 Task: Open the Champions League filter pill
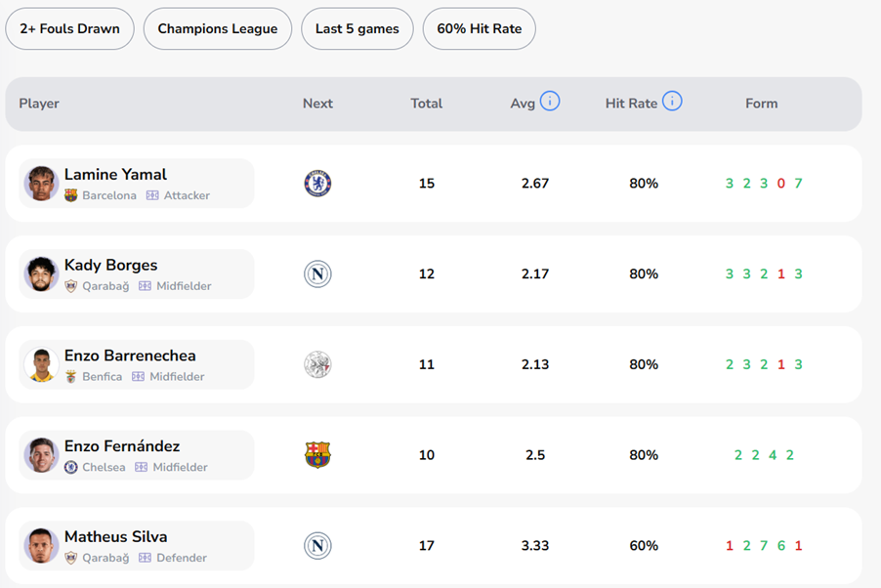[x=218, y=28]
